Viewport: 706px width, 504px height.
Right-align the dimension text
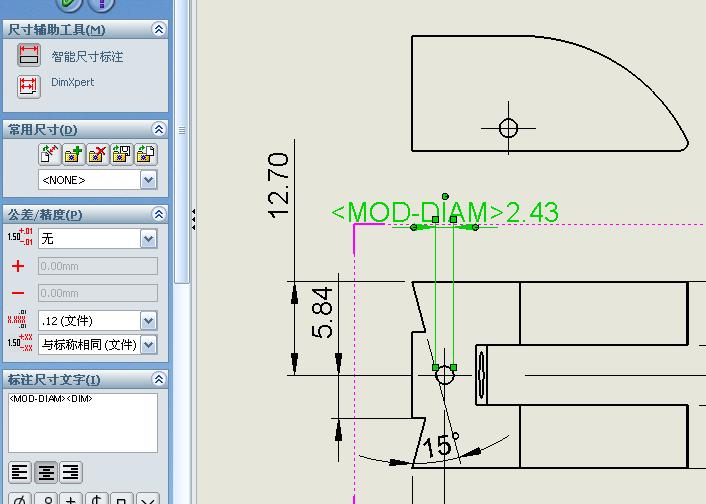pyautogui.click(x=71, y=472)
